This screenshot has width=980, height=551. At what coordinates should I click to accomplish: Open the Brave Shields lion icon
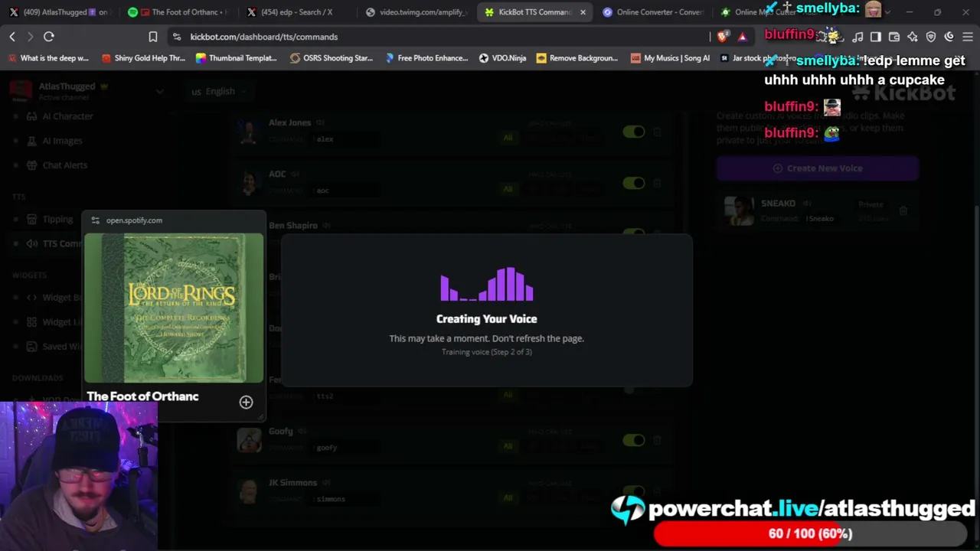click(x=724, y=37)
